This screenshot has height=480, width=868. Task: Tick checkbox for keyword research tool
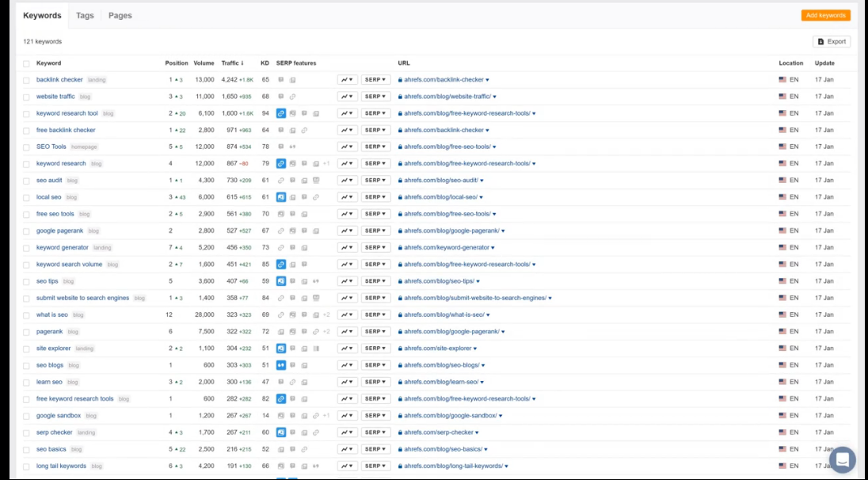(26, 114)
